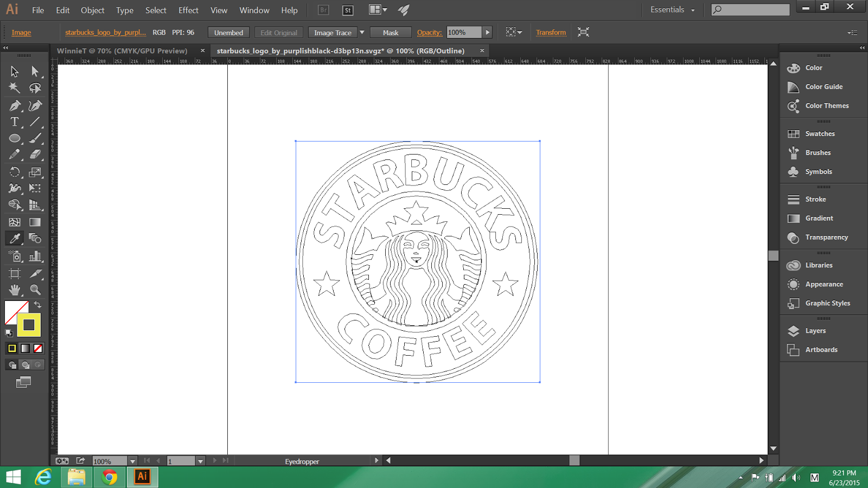Select the Column Graph tool
This screenshot has height=488, width=868.
35,256
